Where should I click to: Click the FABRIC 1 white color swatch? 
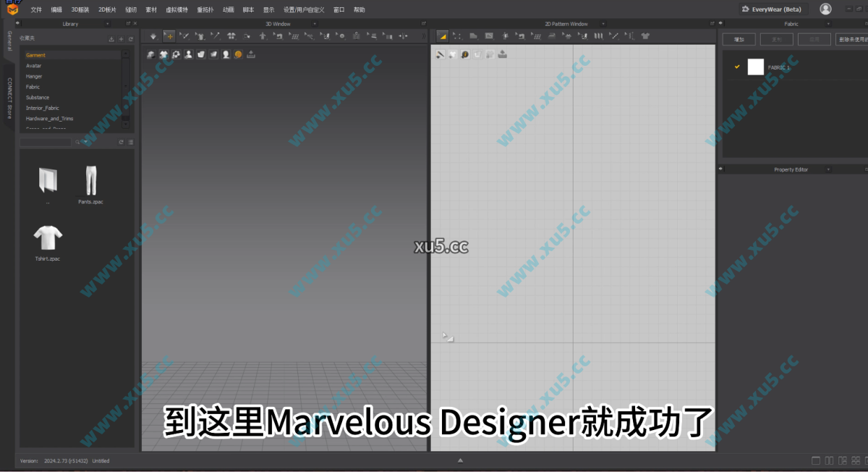pyautogui.click(x=755, y=67)
